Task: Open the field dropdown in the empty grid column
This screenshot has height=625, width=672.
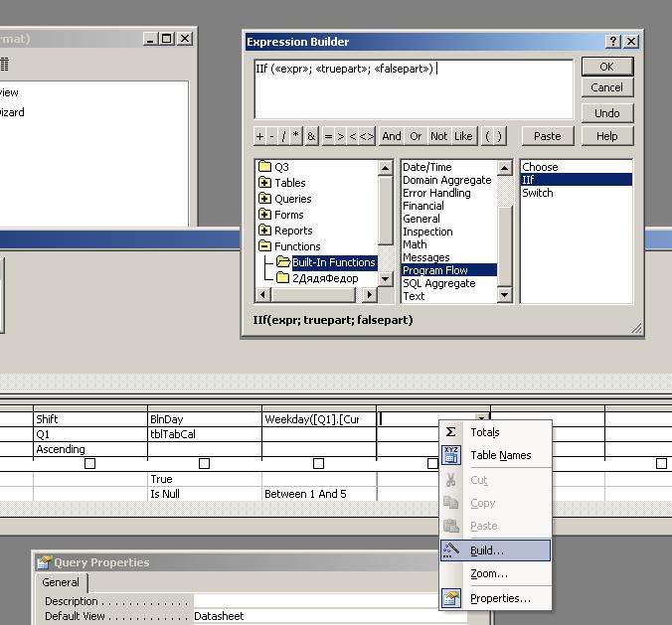Action: pyautogui.click(x=482, y=418)
